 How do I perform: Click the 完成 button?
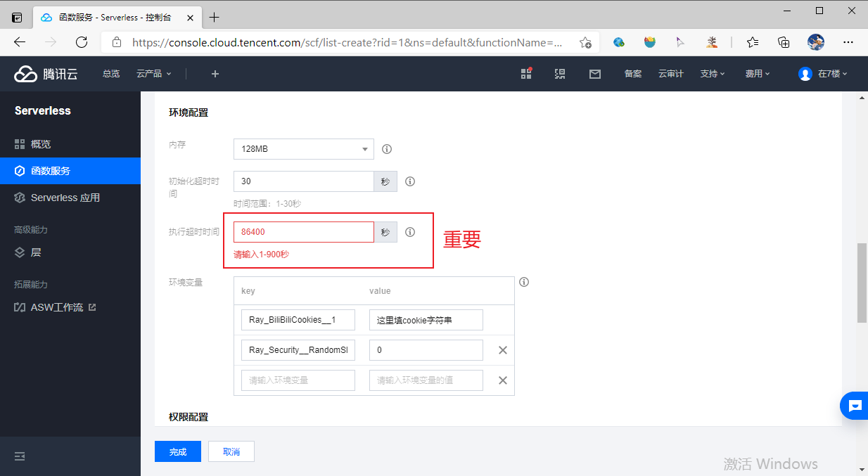pyautogui.click(x=177, y=451)
